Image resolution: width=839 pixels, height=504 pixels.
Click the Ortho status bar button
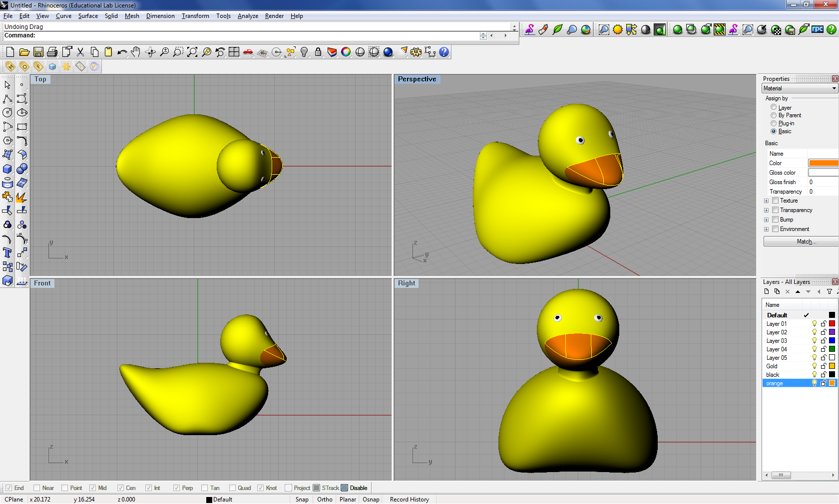pos(325,500)
